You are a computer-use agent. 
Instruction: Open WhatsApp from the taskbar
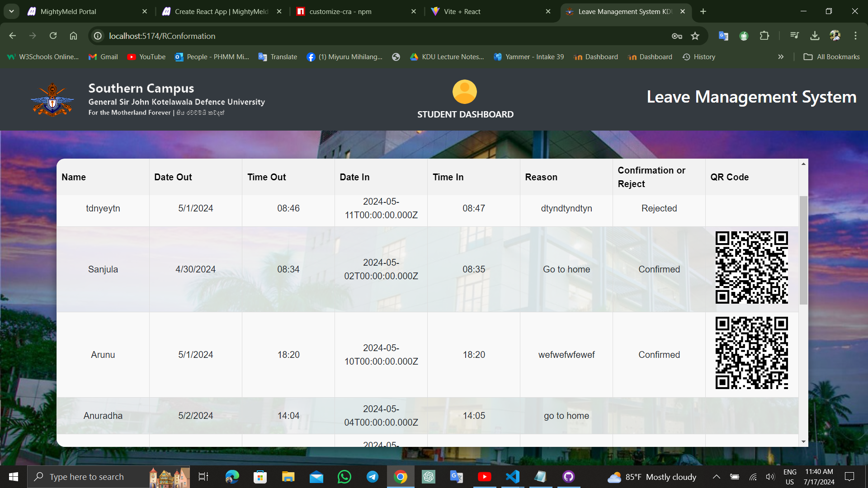click(344, 477)
